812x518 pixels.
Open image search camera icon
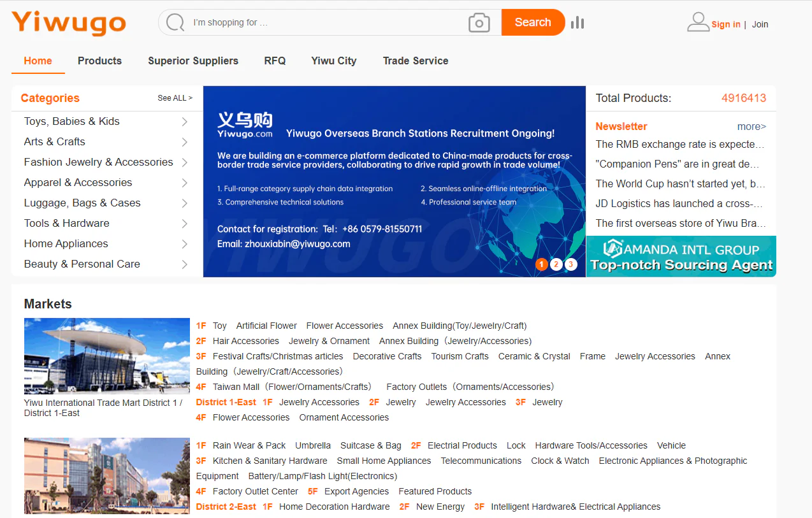(x=479, y=23)
